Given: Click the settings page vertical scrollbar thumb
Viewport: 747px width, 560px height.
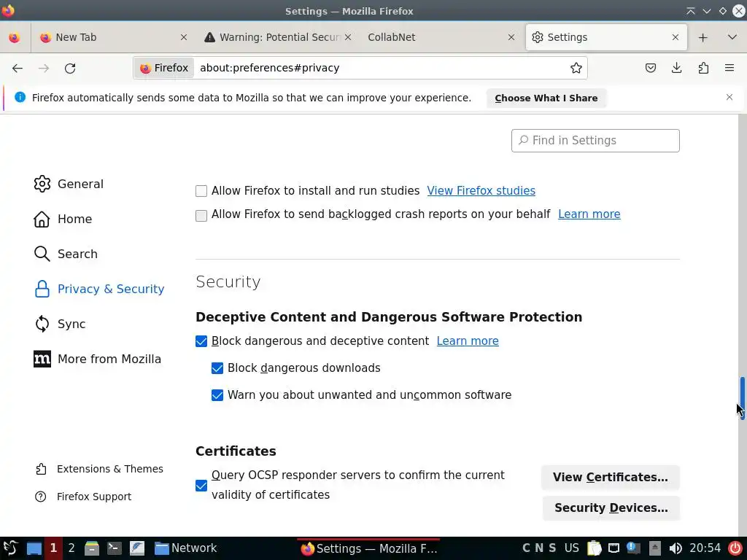Looking at the screenshot, I should 742,397.
